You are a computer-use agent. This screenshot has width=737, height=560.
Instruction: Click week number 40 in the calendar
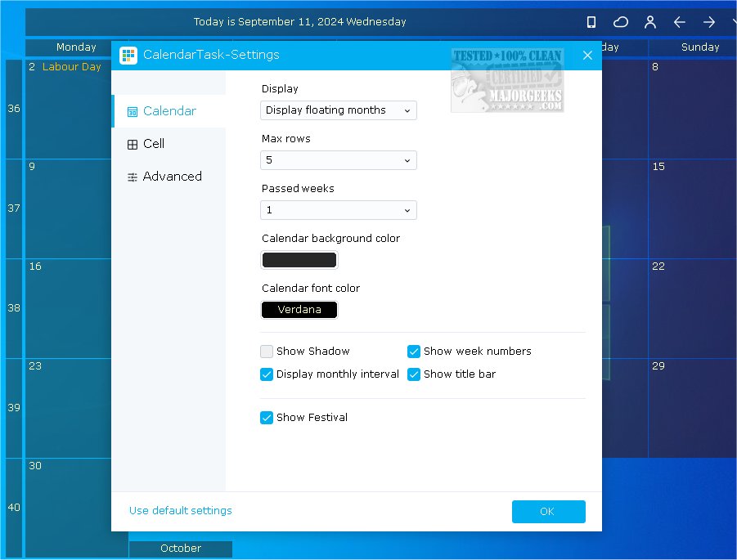[x=14, y=508]
